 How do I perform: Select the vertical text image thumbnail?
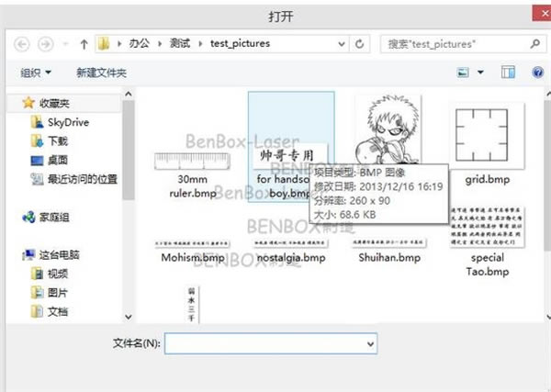[193, 304]
